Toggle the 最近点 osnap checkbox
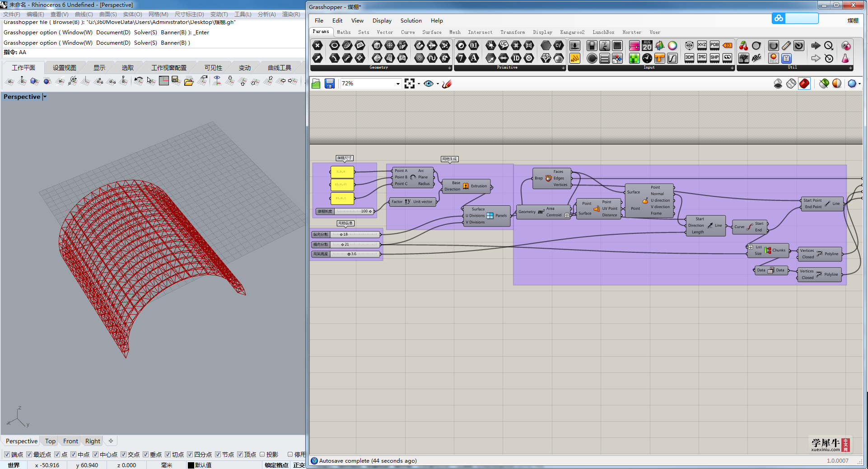This screenshot has height=469, width=868. [29, 455]
